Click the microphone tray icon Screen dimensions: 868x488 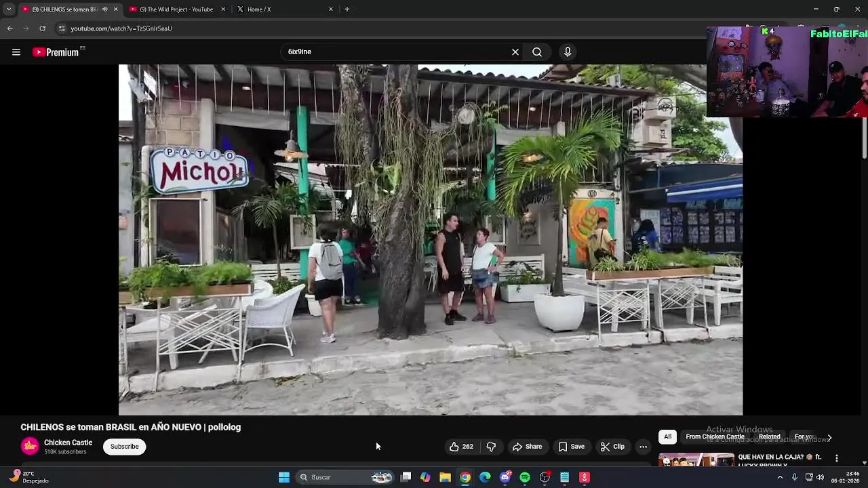tap(795, 477)
